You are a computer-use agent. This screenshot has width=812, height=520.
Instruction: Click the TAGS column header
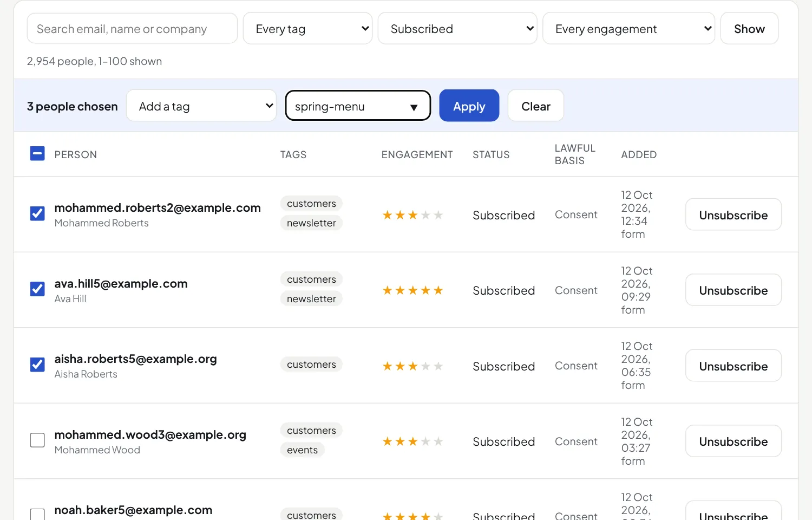click(x=293, y=154)
